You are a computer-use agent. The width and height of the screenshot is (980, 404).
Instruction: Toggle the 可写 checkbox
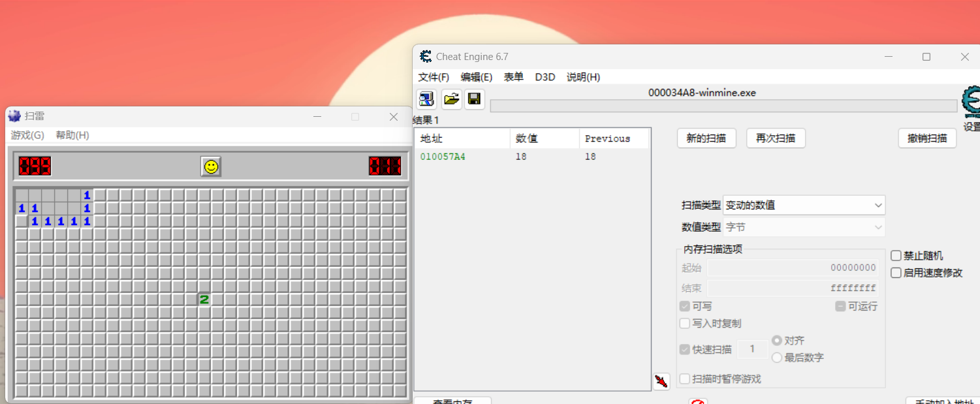(x=685, y=306)
